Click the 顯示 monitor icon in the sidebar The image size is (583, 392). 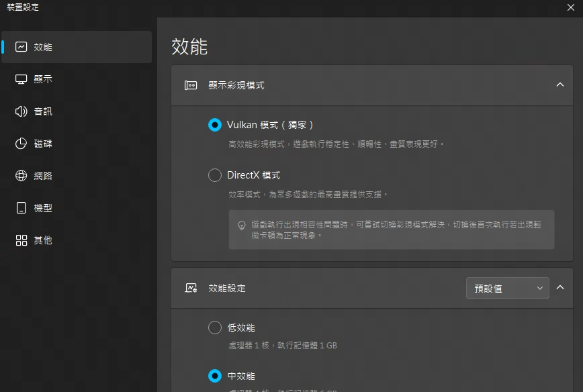[22, 79]
